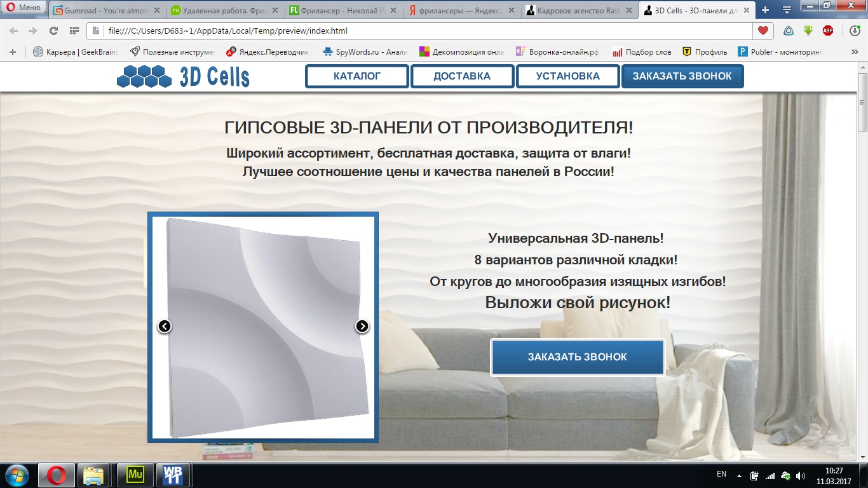Click the 3D panel slider image
The image size is (868, 488).
coord(263,327)
